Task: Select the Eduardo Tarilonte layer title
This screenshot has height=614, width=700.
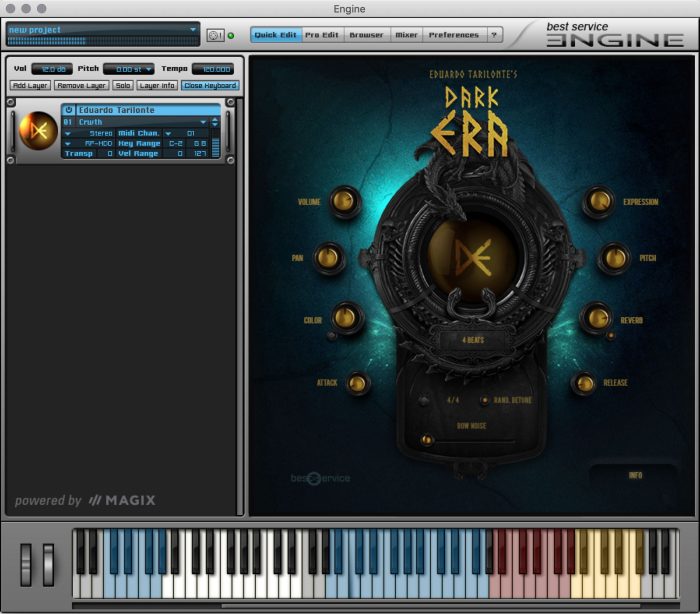Action: (148, 110)
